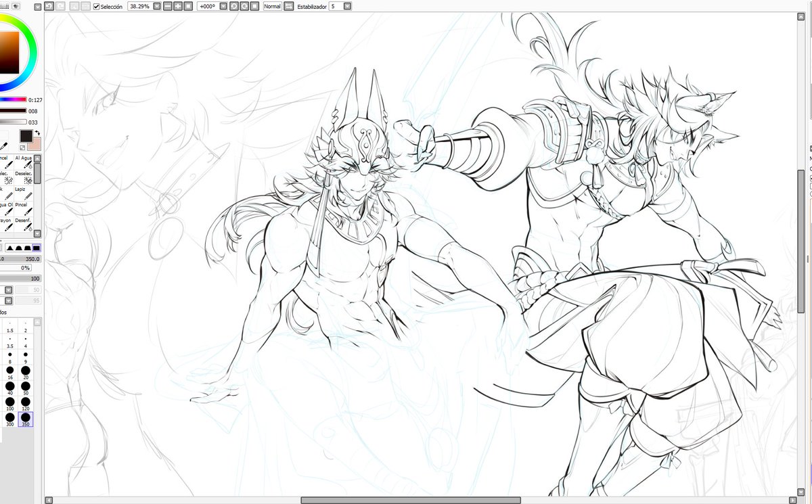Screen dimensions: 812x504
Task: Select the Pincel brush in right column
Action: click(x=24, y=208)
